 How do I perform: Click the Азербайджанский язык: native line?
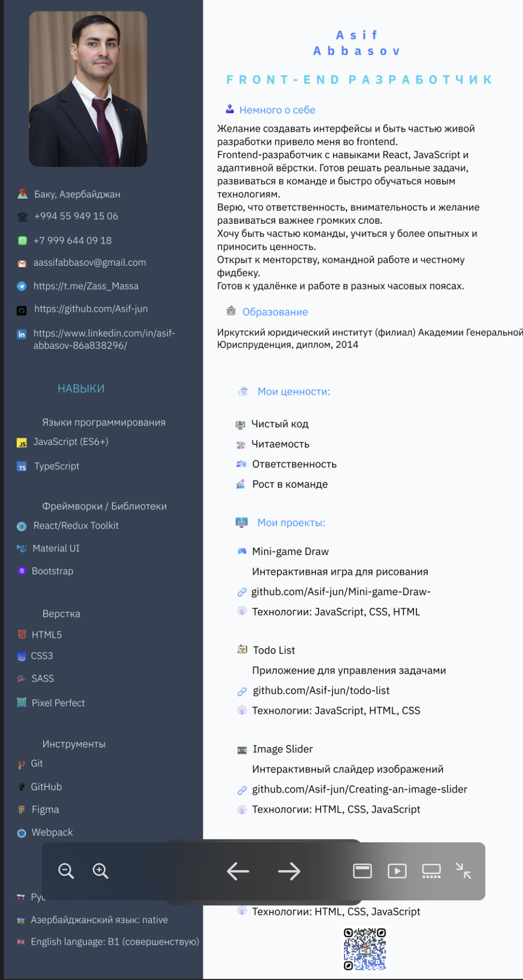tap(99, 920)
